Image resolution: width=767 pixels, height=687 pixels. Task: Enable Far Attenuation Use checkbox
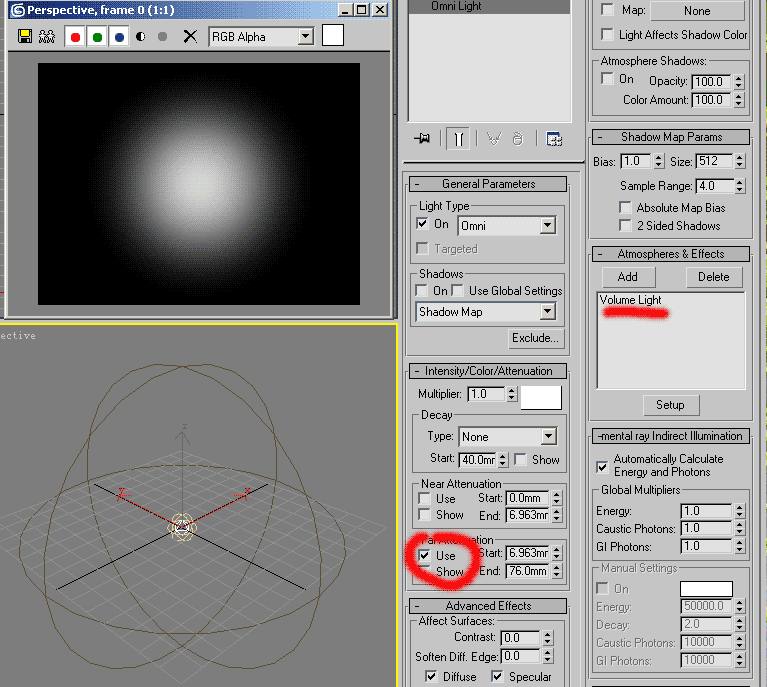coord(425,555)
